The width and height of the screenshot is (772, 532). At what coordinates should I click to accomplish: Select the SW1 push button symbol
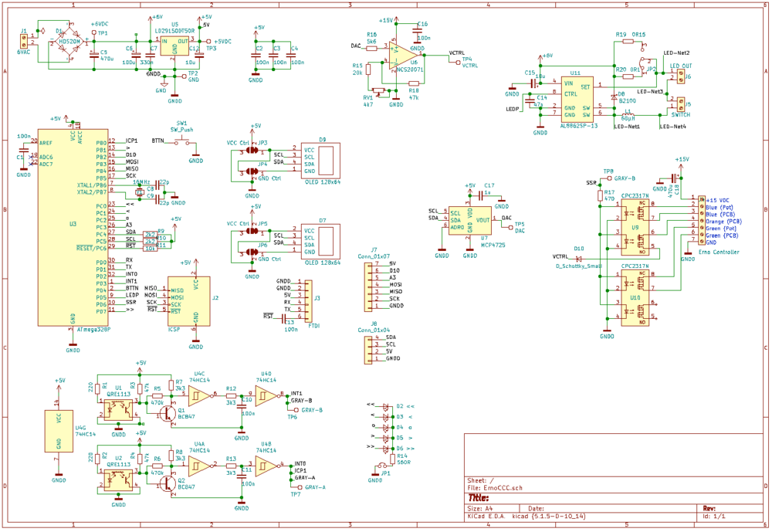[x=182, y=141]
